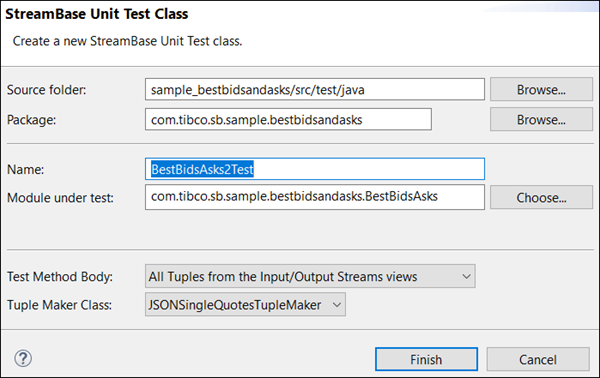Click the 'Test Method Body:' label
Image resolution: width=600 pixels, height=378 pixels.
click(x=60, y=276)
